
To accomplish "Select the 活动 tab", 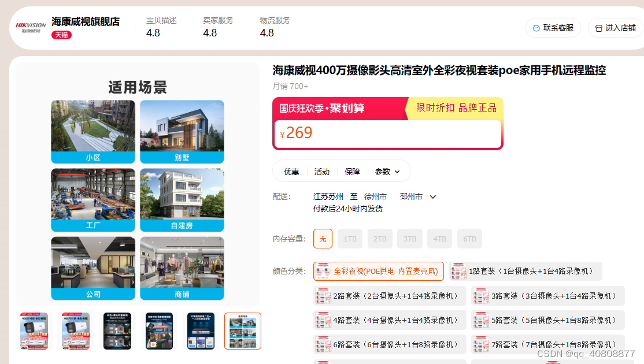I will point(322,172).
